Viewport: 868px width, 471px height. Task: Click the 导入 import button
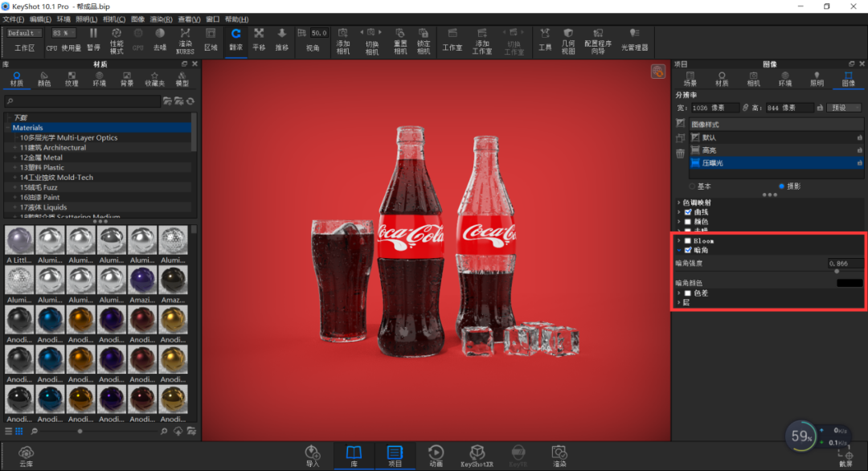click(x=312, y=456)
